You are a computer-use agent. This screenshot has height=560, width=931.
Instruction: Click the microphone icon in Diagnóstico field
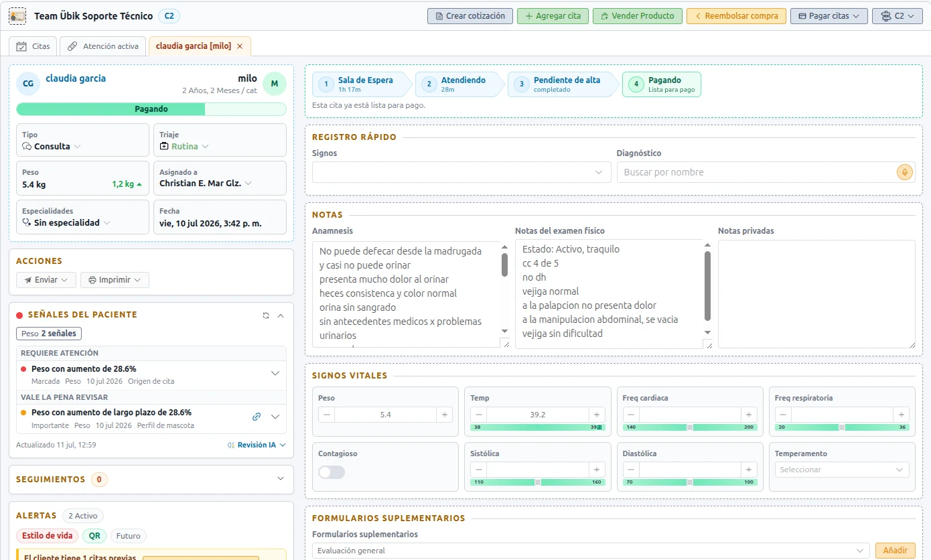(905, 172)
